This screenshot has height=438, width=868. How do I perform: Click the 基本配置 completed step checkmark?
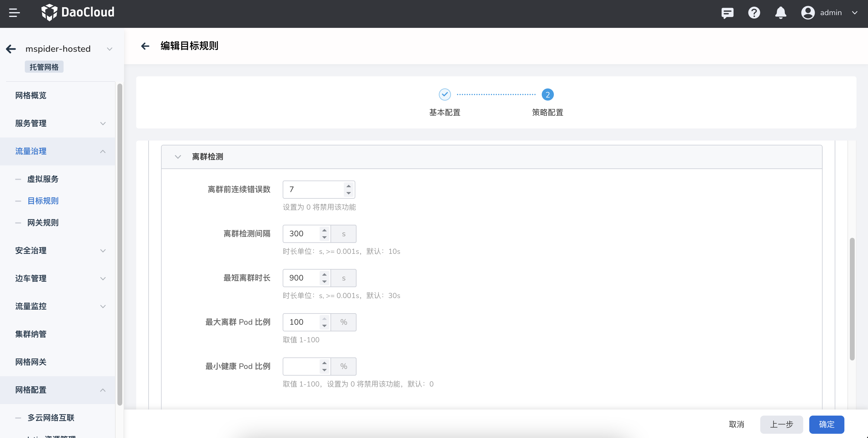445,95
